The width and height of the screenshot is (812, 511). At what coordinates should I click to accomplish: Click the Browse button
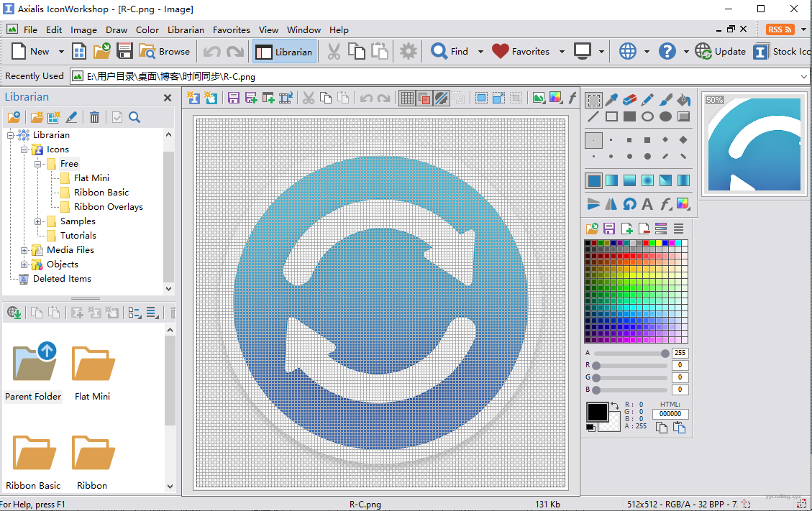pos(165,52)
